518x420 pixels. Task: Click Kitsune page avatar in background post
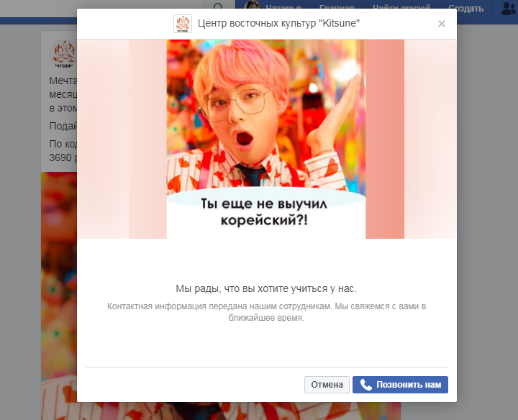tap(63, 53)
